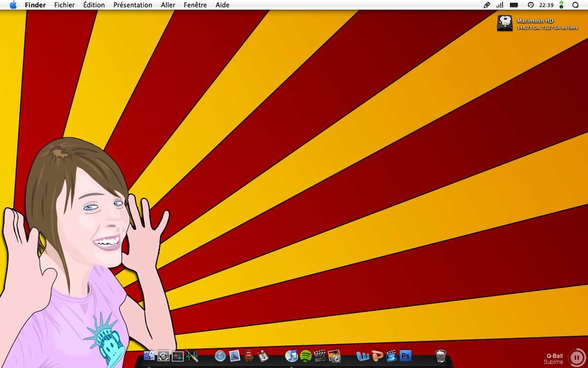Pause the Q-Ball Sublime track
588x368 pixels.
click(577, 357)
